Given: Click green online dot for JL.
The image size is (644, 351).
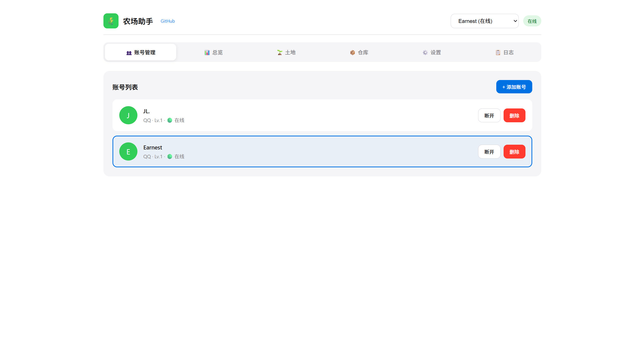Looking at the screenshot, I should (x=170, y=120).
